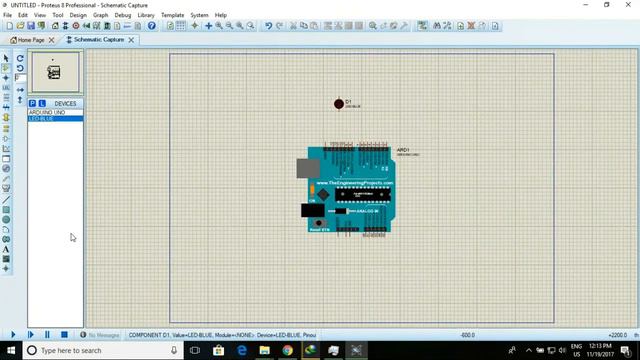
Task: Click the binoculars Search and Tag icon
Action: [x=437, y=26]
